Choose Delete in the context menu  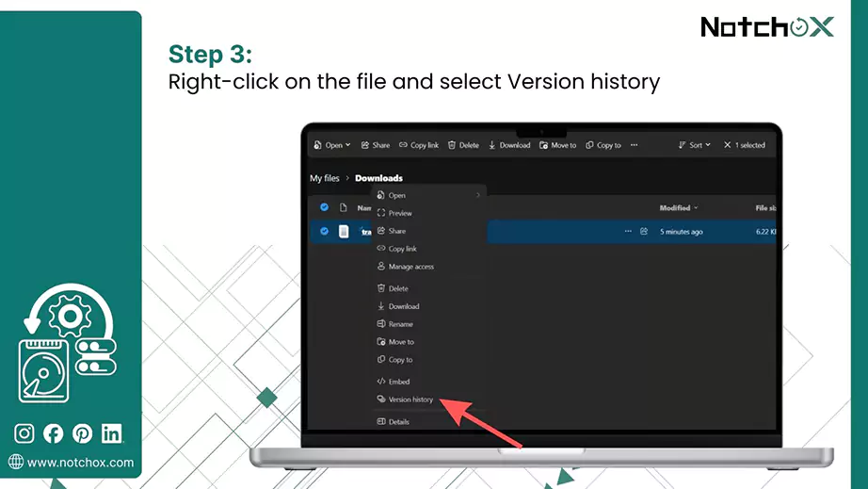coord(429,288)
